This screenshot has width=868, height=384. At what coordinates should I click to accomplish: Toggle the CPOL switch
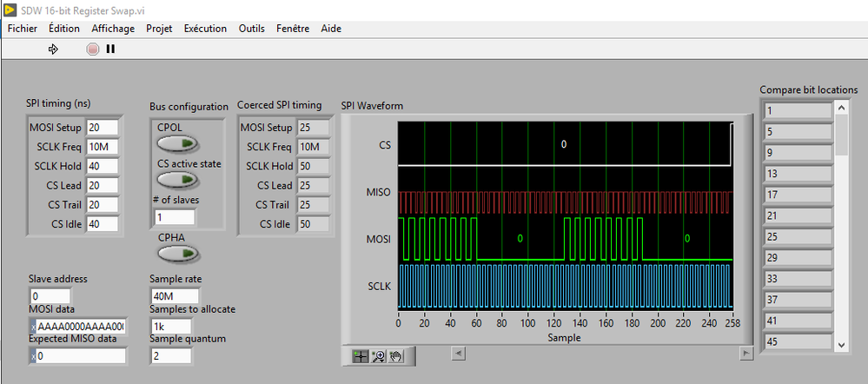[176, 143]
